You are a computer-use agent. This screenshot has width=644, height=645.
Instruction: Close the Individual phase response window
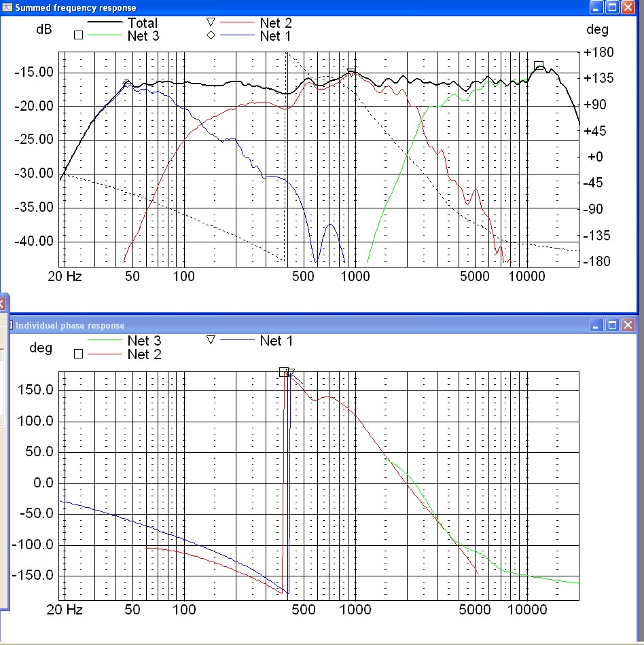pyautogui.click(x=628, y=325)
